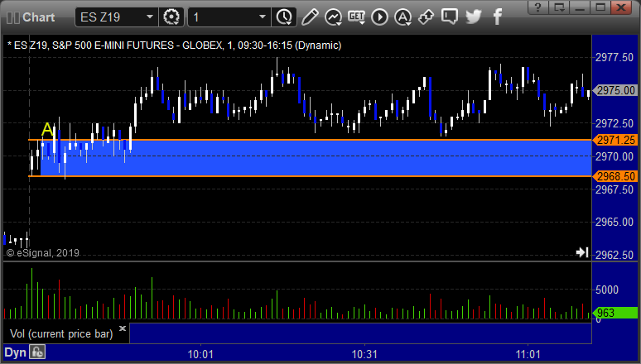Minimize the chart window
The width and height of the screenshot is (641, 364).
click(x=580, y=7)
